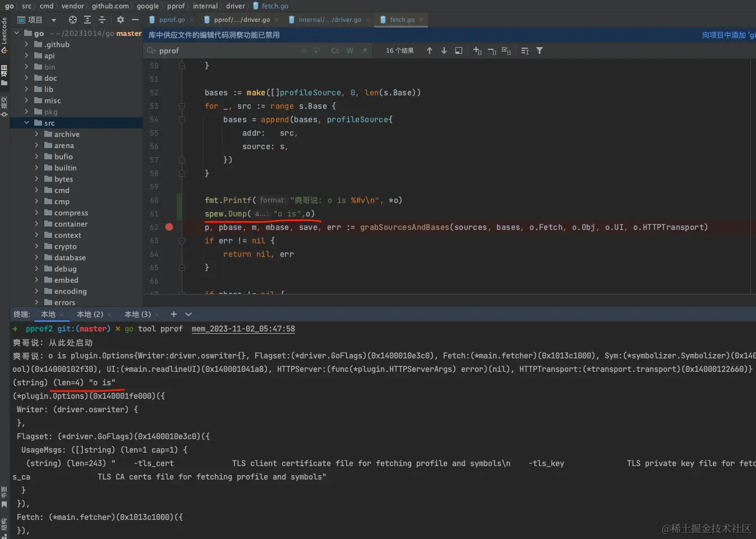Click the fold marker on line 53

182,106
